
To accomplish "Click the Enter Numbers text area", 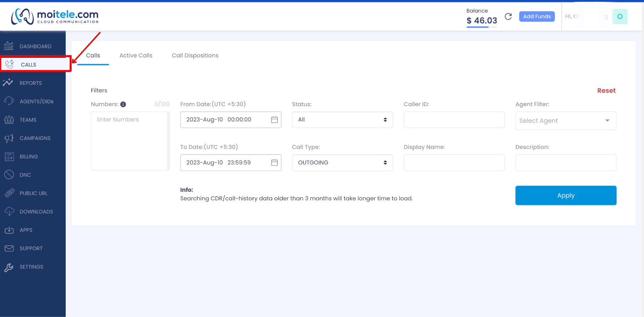I will (x=130, y=141).
